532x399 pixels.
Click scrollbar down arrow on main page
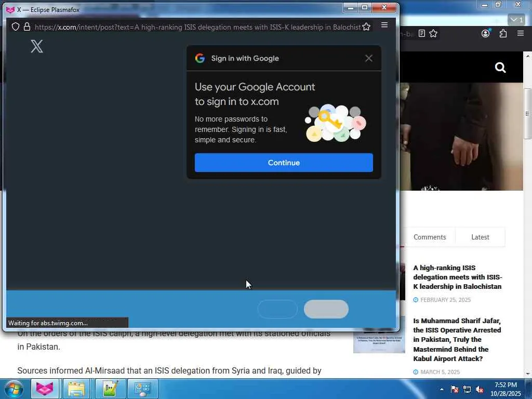pyautogui.click(x=527, y=374)
